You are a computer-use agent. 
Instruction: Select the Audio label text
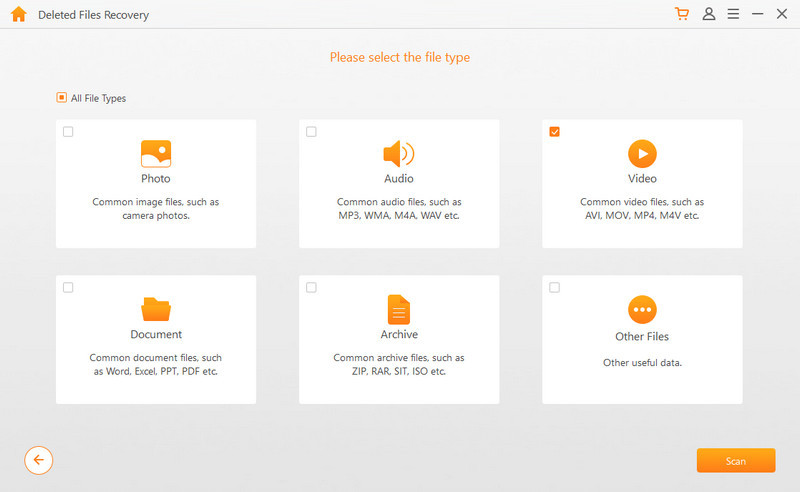click(399, 179)
